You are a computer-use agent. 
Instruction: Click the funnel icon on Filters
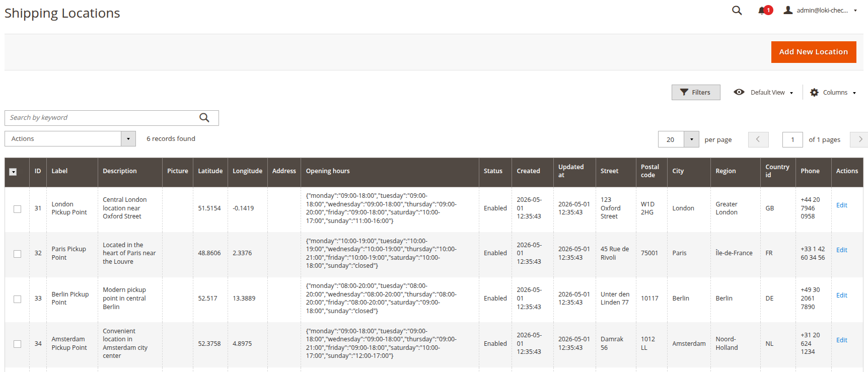click(684, 92)
